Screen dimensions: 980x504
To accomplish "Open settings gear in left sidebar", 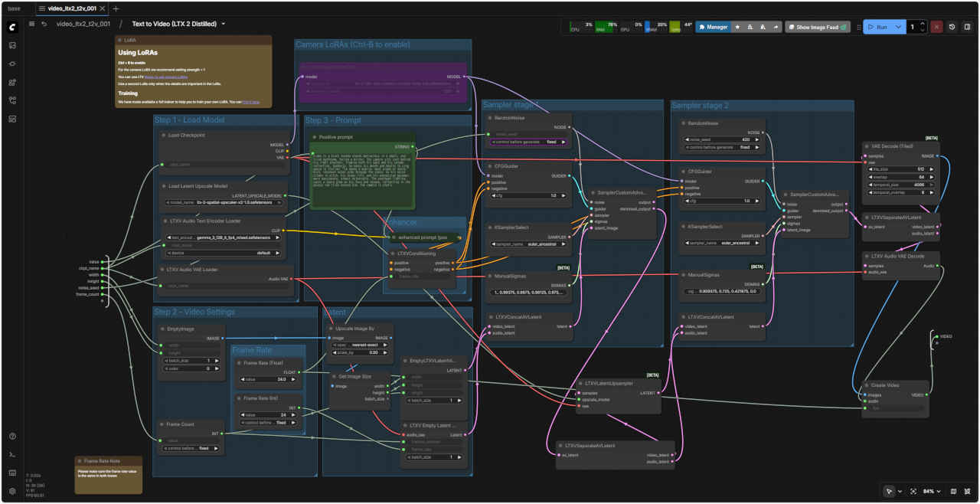I will (x=12, y=491).
